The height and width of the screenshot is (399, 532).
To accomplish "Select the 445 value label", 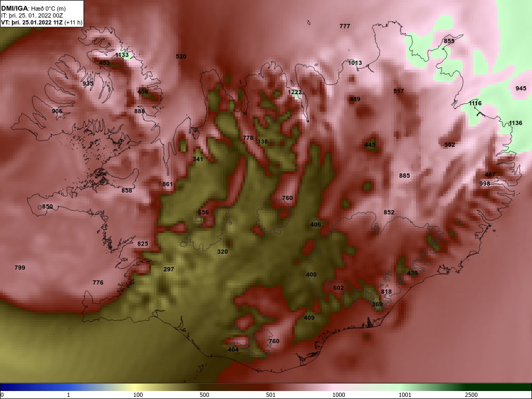I will (370, 145).
